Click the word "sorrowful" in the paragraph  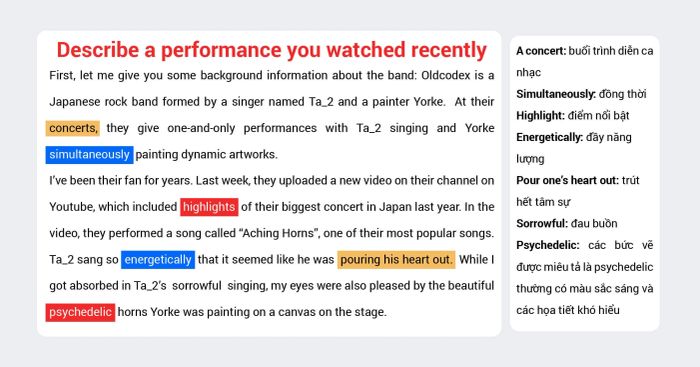tap(196, 286)
